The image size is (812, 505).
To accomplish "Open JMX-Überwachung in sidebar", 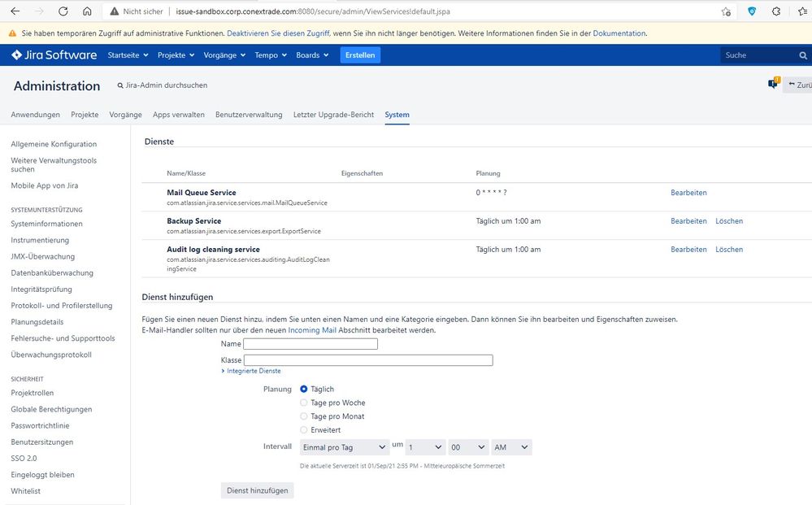I will pos(42,256).
